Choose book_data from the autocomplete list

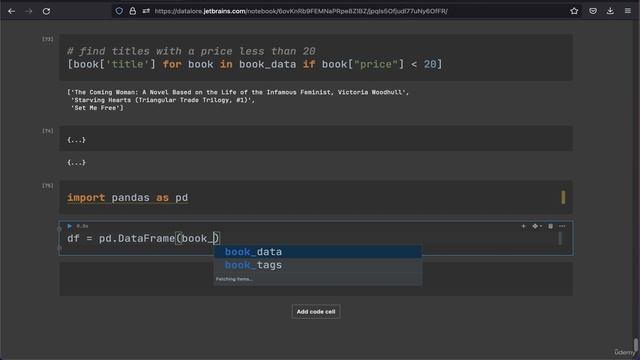click(x=318, y=252)
